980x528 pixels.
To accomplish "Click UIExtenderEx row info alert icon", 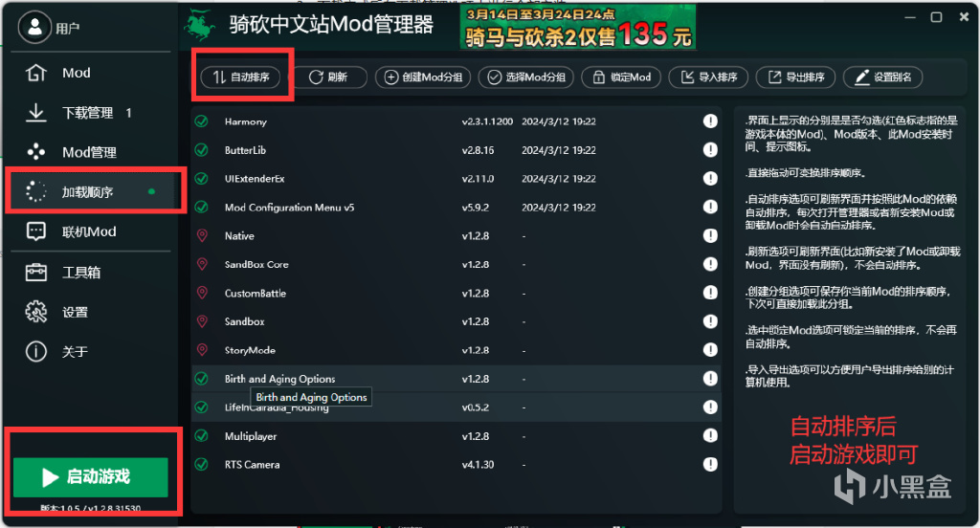I will click(710, 179).
